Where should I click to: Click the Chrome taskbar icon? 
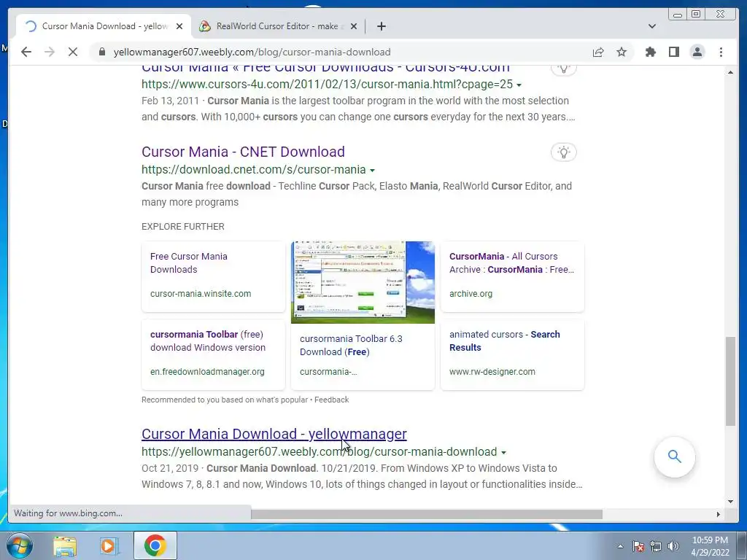click(155, 545)
